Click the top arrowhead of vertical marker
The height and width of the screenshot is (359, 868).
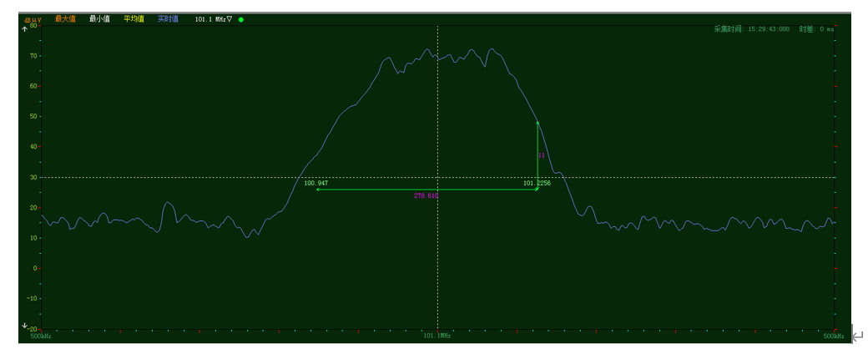(x=537, y=124)
